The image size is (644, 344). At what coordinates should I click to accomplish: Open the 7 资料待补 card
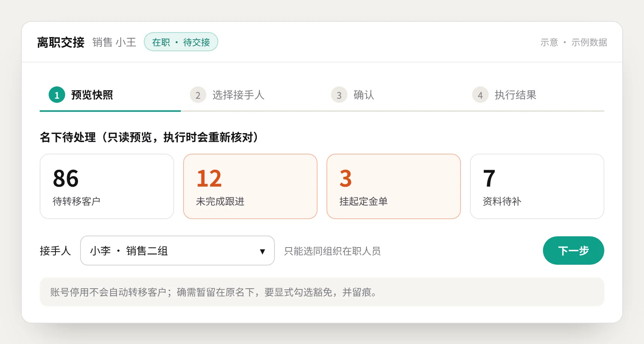[537, 186]
